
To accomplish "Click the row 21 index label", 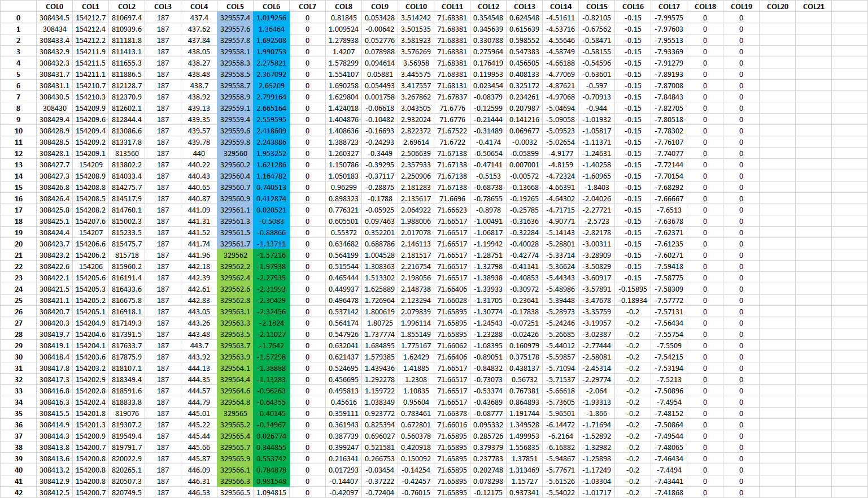I will coord(19,255).
